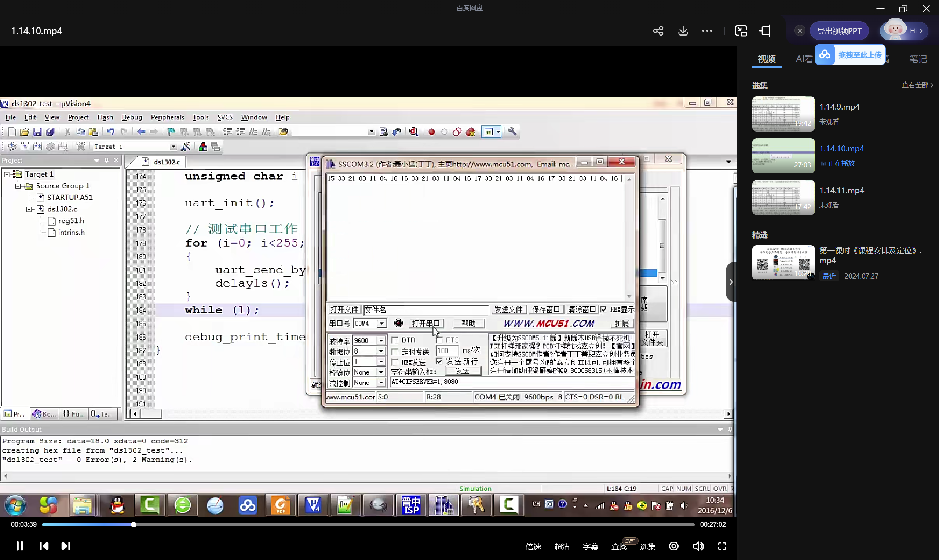Click the editor horizontal scrollbar thumb
This screenshot has height=560, width=939.
click(151, 414)
